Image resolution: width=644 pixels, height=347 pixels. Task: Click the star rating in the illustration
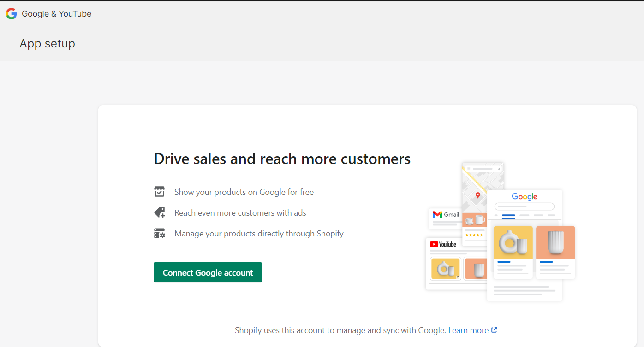[473, 235]
